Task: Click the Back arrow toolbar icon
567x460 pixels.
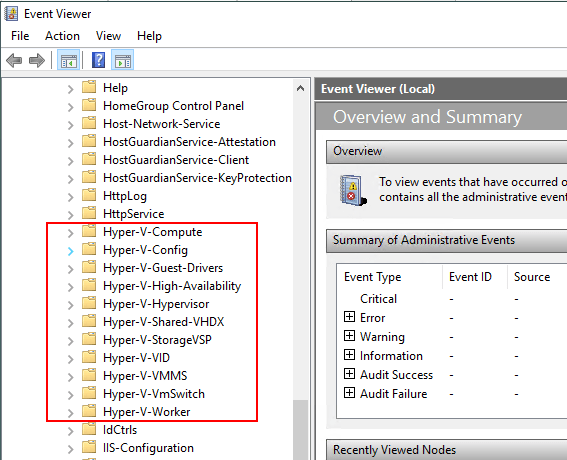Action: 14,60
